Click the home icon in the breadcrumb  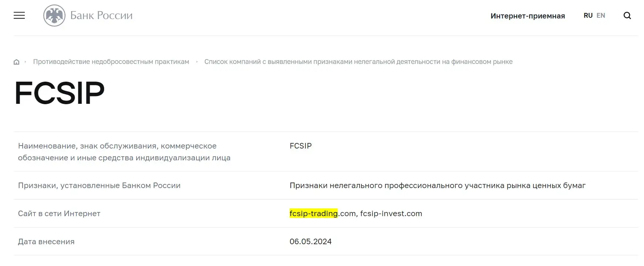pos(16,62)
